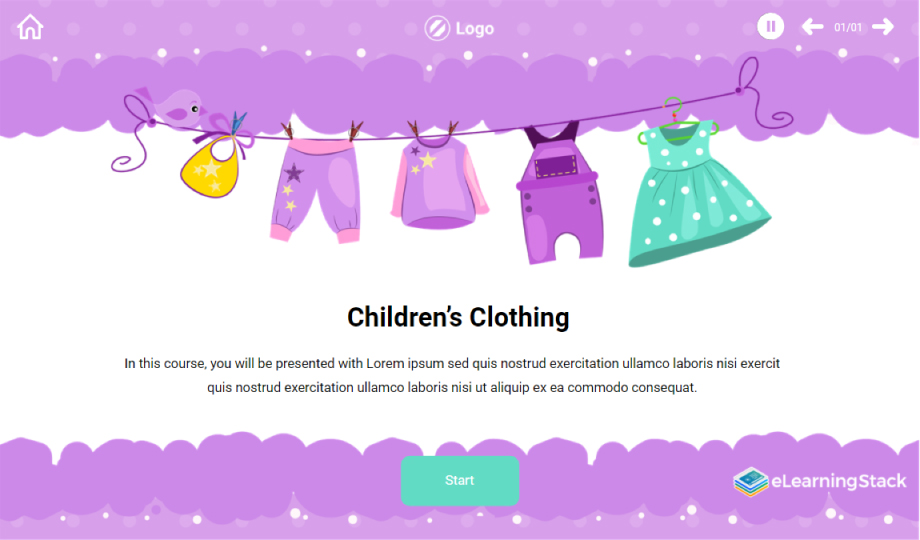Screen dimensions: 920x540
Task: Click the Children's Clothing heading
Action: coord(458,317)
